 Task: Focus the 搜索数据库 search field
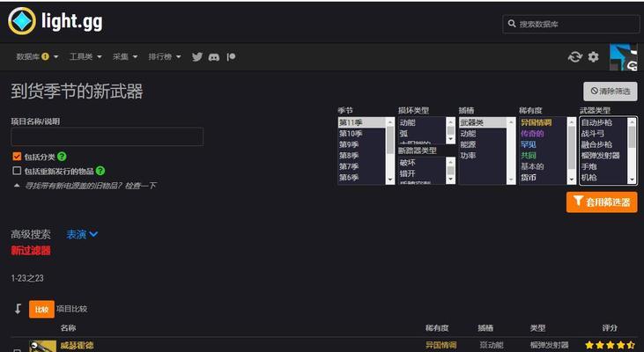571,24
